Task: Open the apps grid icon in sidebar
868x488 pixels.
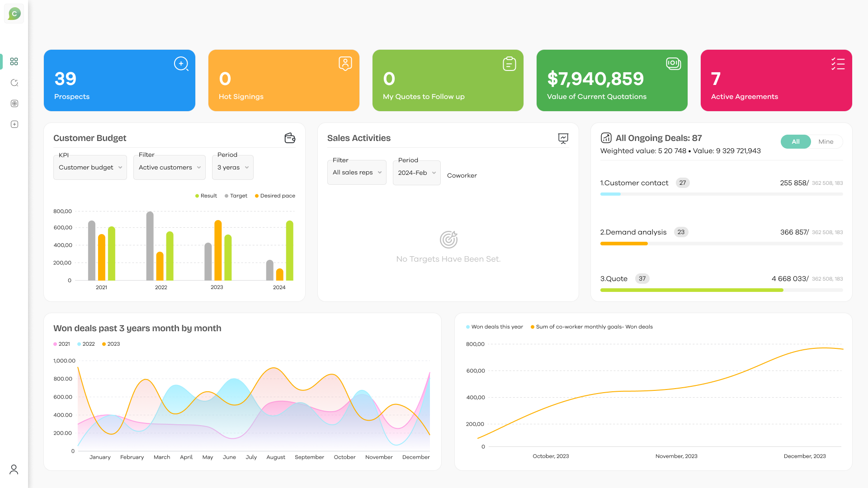Action: click(14, 103)
